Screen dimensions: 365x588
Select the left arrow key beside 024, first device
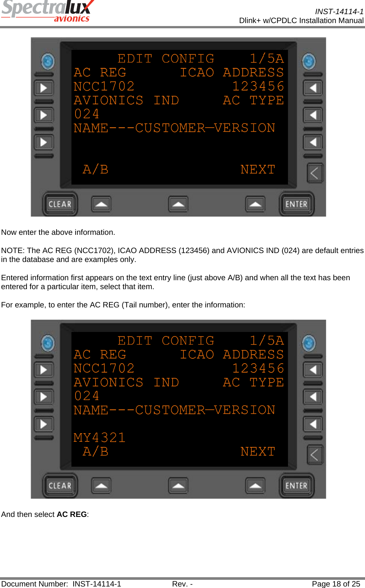(x=44, y=115)
